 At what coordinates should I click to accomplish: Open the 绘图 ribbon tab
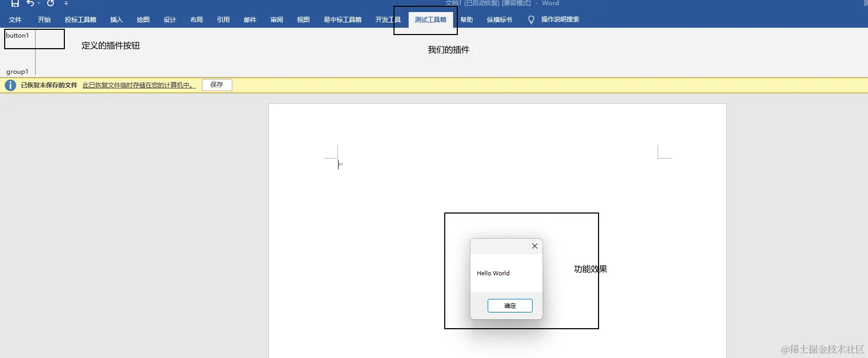tap(143, 20)
